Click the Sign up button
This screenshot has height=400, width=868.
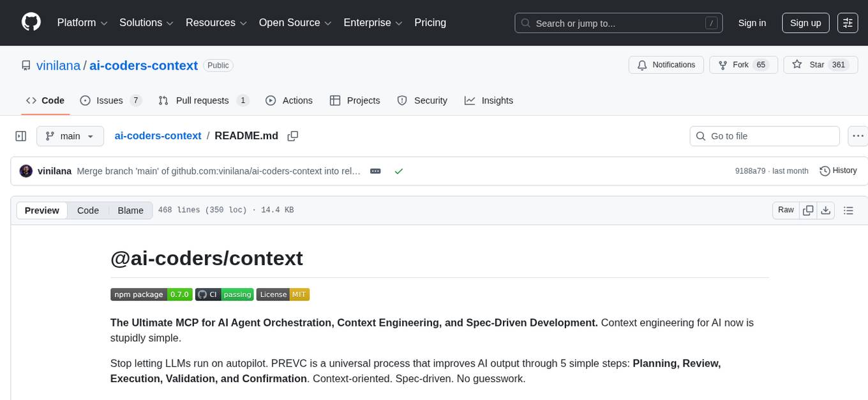805,22
